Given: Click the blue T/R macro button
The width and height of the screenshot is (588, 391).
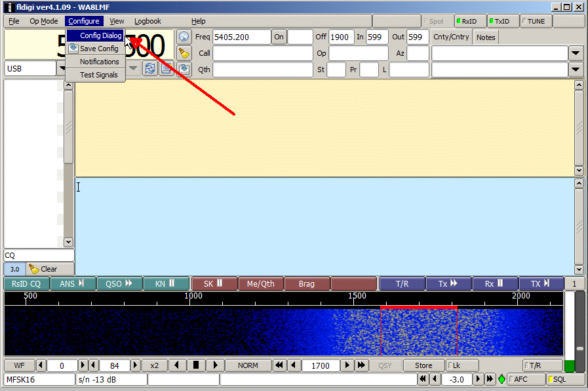Looking at the screenshot, I should coord(402,283).
